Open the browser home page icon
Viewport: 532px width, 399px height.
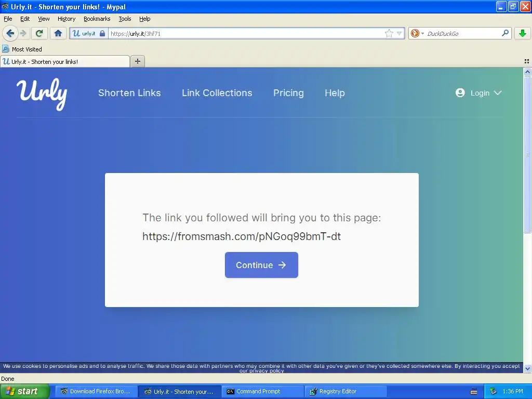[58, 33]
